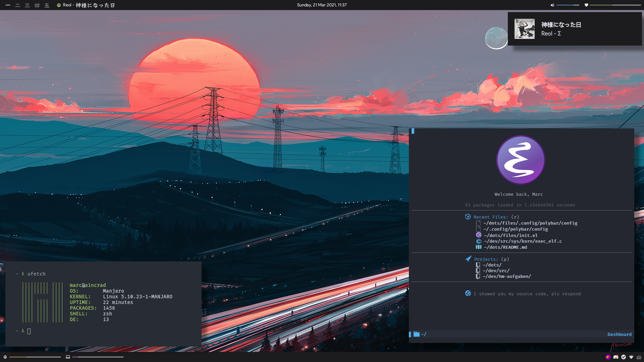Switch to workspace 二

tap(17, 5)
